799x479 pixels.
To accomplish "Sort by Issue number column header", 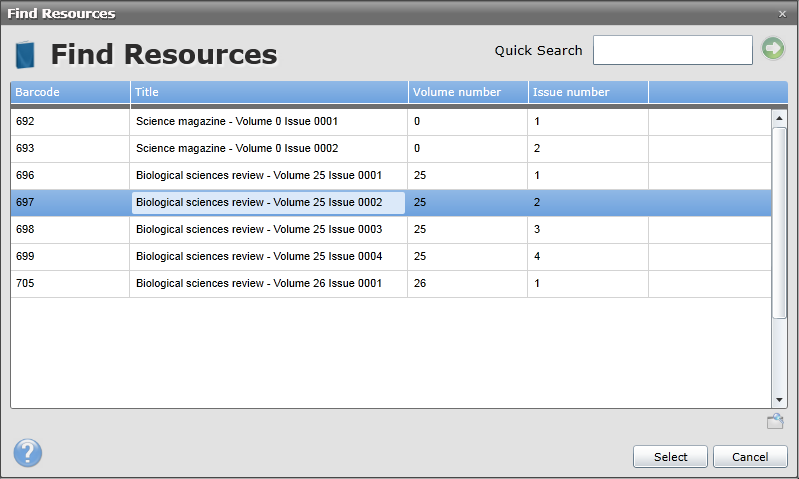I will (x=588, y=93).
